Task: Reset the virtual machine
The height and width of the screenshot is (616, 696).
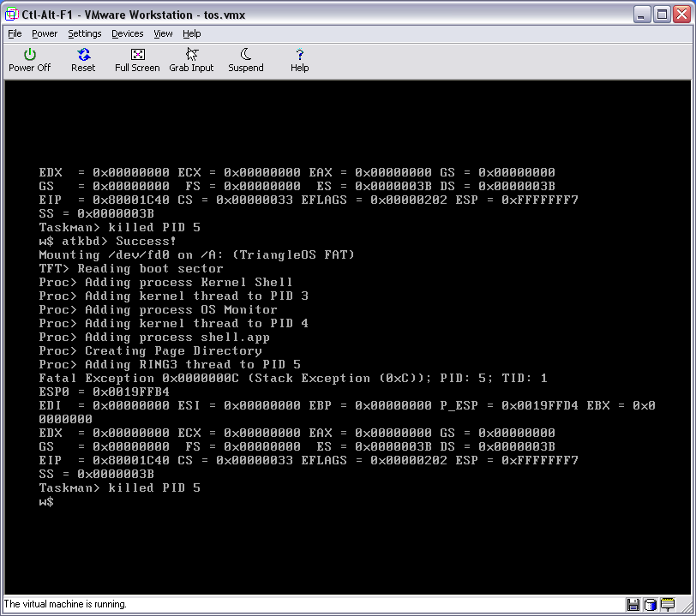Action: (x=83, y=60)
